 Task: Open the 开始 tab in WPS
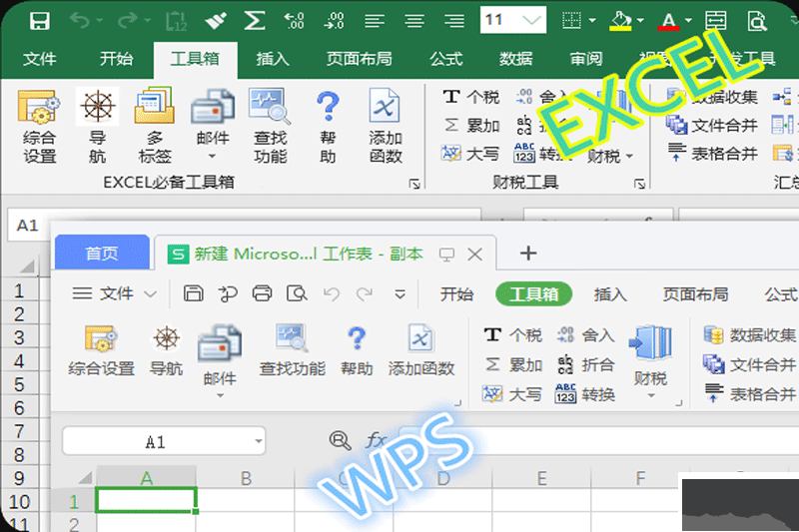456,293
